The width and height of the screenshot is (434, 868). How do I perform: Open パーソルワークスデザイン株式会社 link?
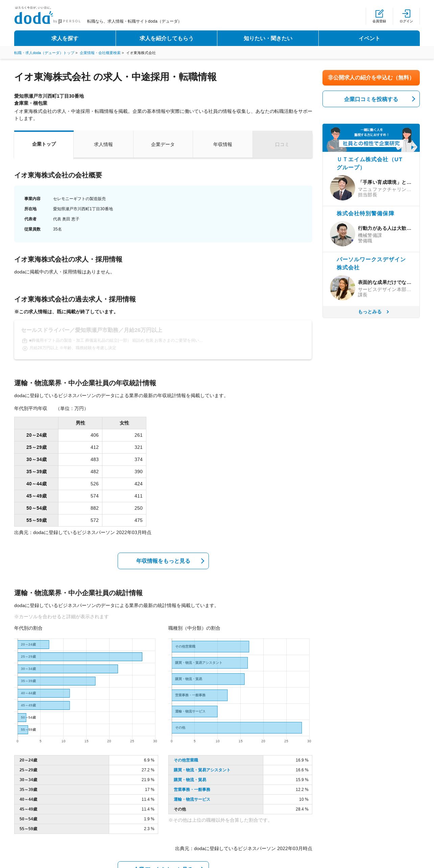click(371, 263)
